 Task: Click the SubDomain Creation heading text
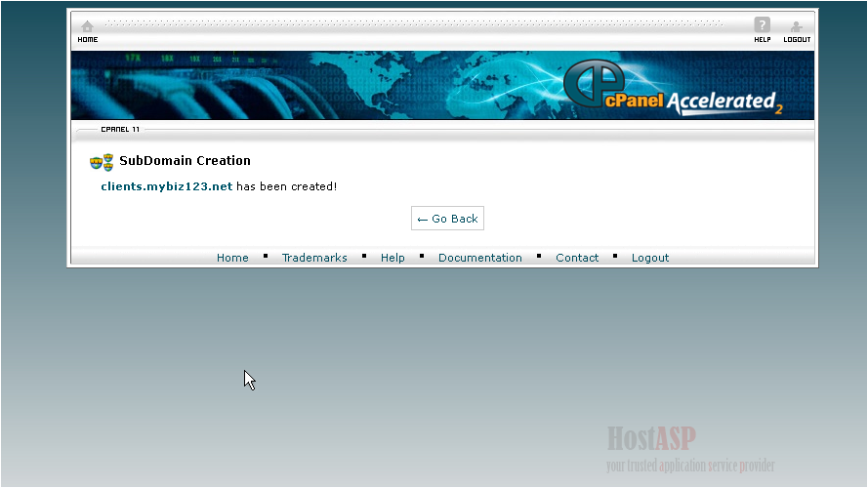coord(185,161)
